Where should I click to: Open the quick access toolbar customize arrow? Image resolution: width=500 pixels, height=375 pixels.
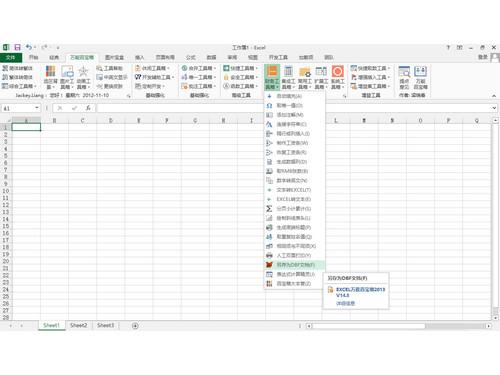click(58, 48)
